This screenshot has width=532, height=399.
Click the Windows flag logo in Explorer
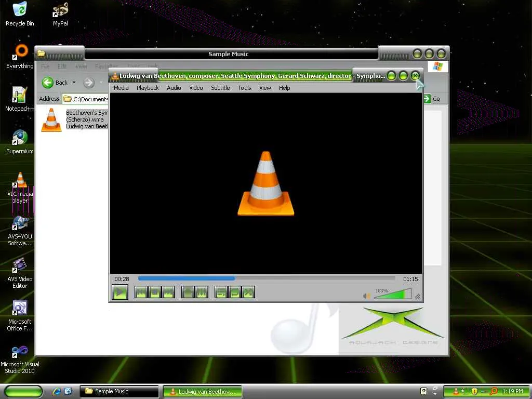(x=437, y=66)
